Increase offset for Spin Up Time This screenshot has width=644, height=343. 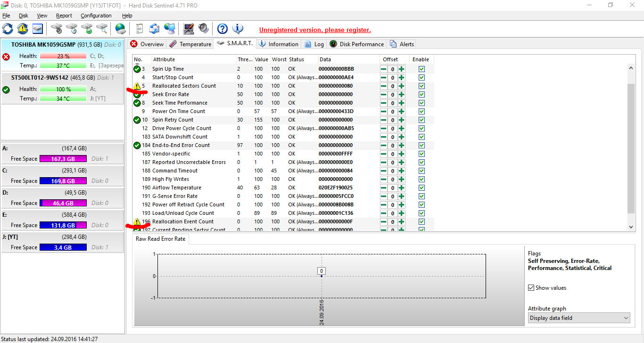[x=401, y=69]
